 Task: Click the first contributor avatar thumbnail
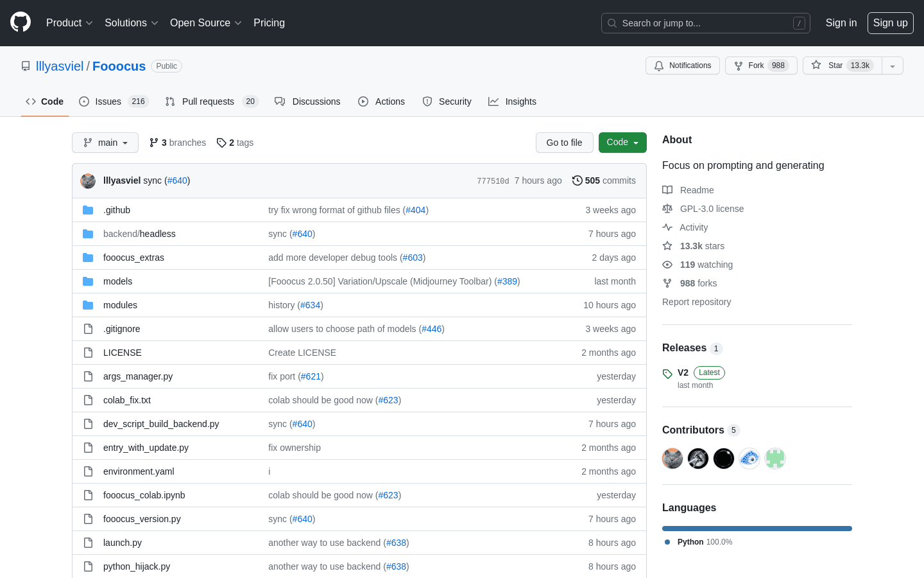point(672,458)
